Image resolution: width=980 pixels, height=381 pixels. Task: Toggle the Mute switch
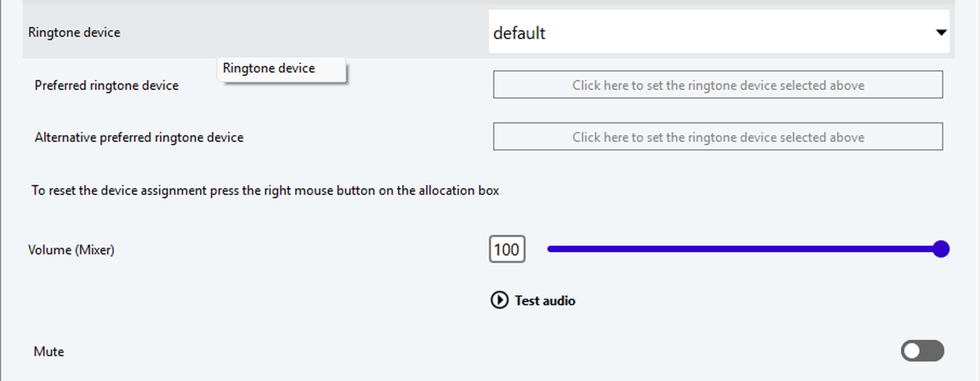coord(922,351)
